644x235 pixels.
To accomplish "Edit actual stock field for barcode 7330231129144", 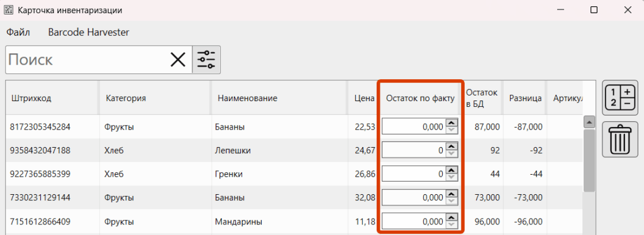I will (413, 198).
